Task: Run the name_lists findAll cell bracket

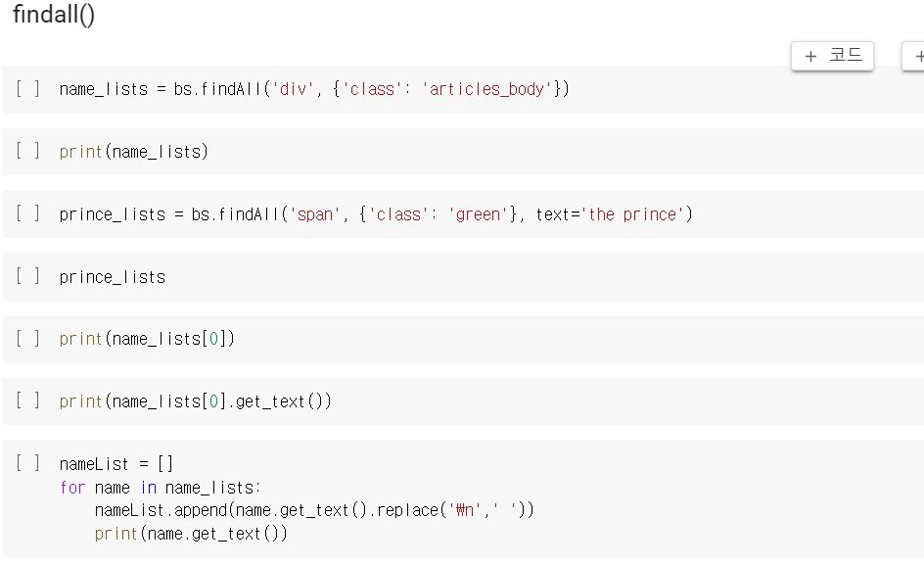Action: click(27, 89)
